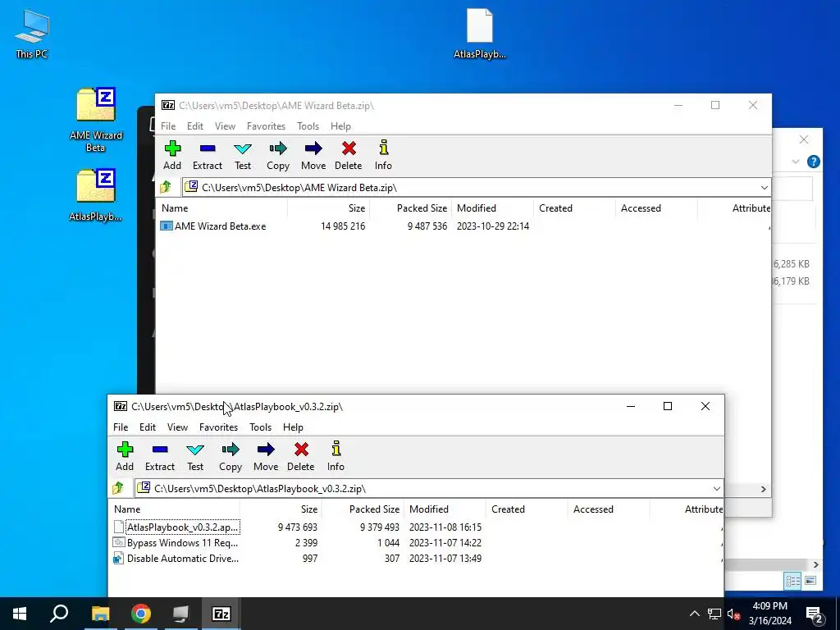Open the network tray icon
The height and width of the screenshot is (630, 840).
(714, 614)
